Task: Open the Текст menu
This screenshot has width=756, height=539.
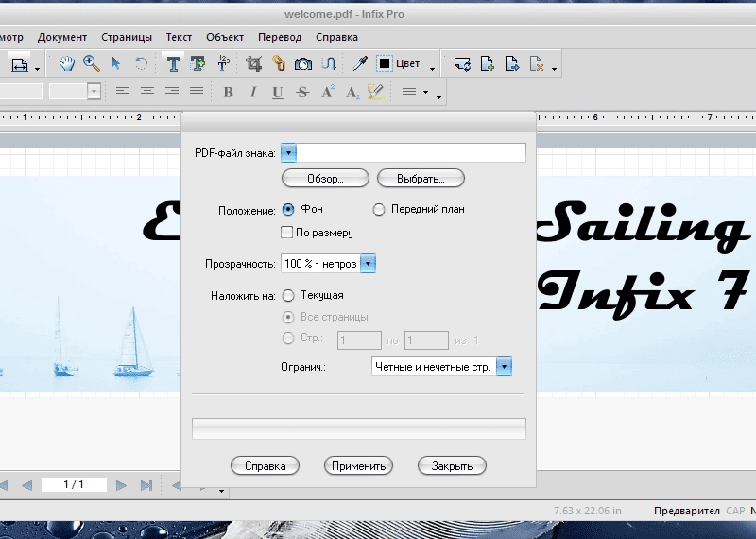Action: [x=179, y=37]
